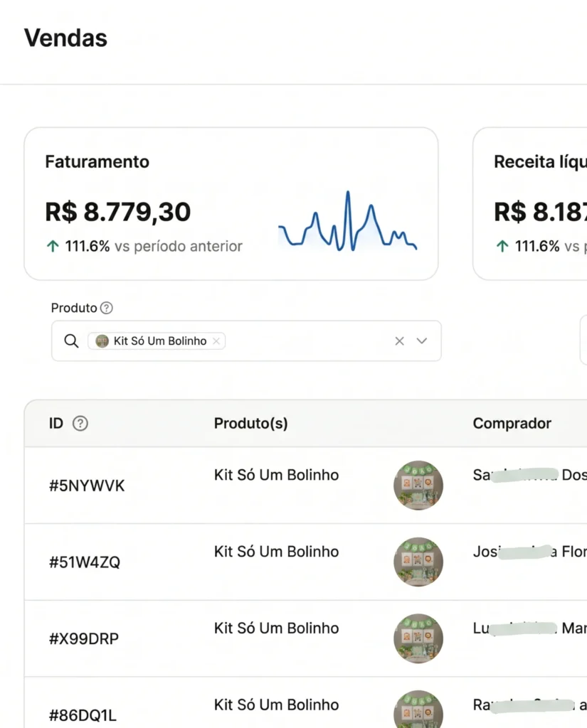The image size is (587, 728).
Task: Select order ID #X99DRP
Action: (x=84, y=639)
